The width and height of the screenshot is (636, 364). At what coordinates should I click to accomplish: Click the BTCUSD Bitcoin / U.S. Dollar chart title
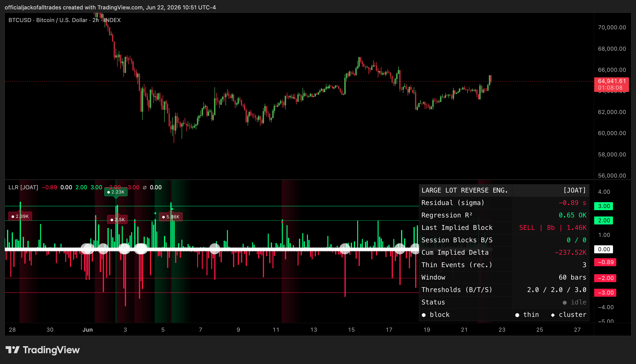[x=65, y=20]
